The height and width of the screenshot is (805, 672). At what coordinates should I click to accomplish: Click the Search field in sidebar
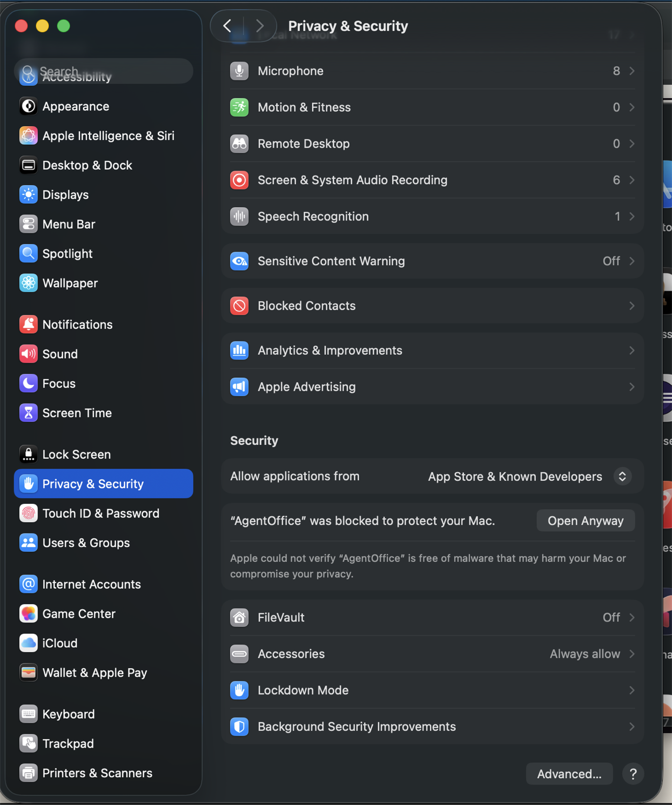click(x=104, y=71)
